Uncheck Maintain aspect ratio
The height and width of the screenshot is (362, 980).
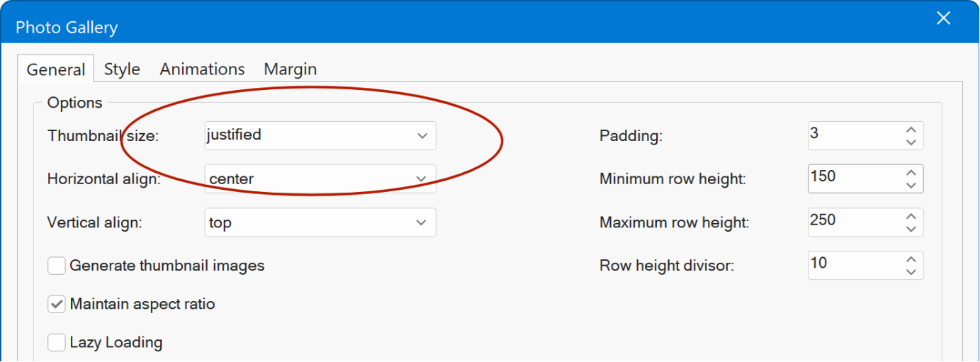pos(57,305)
